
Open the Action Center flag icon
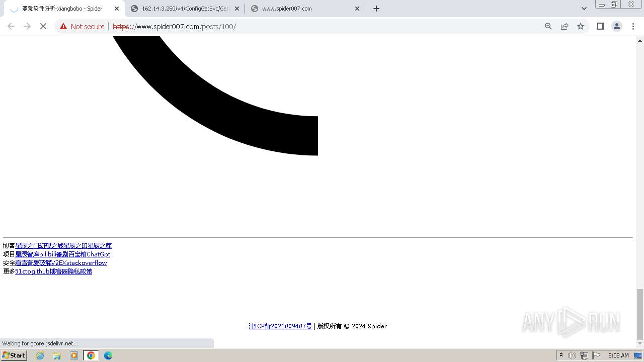click(596, 355)
